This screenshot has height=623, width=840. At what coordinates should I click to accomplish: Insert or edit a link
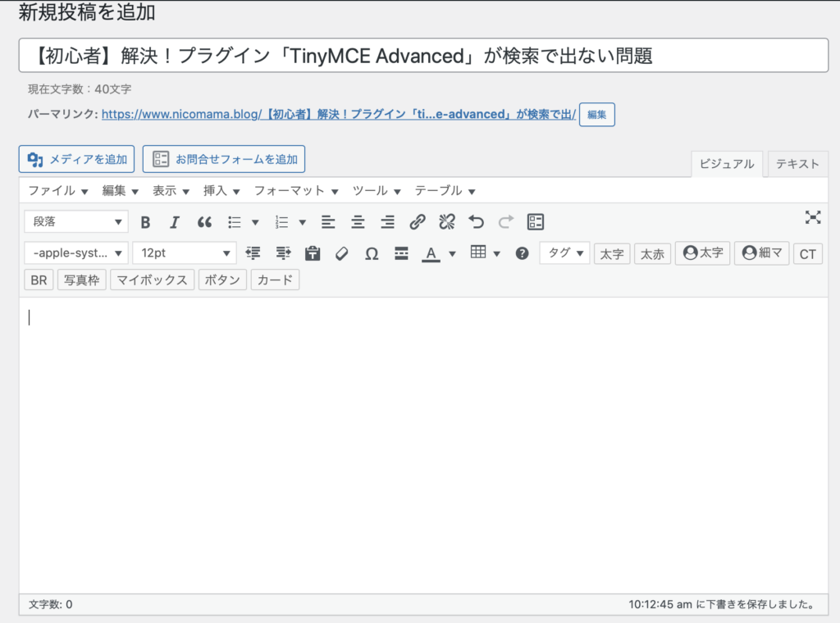pos(418,222)
